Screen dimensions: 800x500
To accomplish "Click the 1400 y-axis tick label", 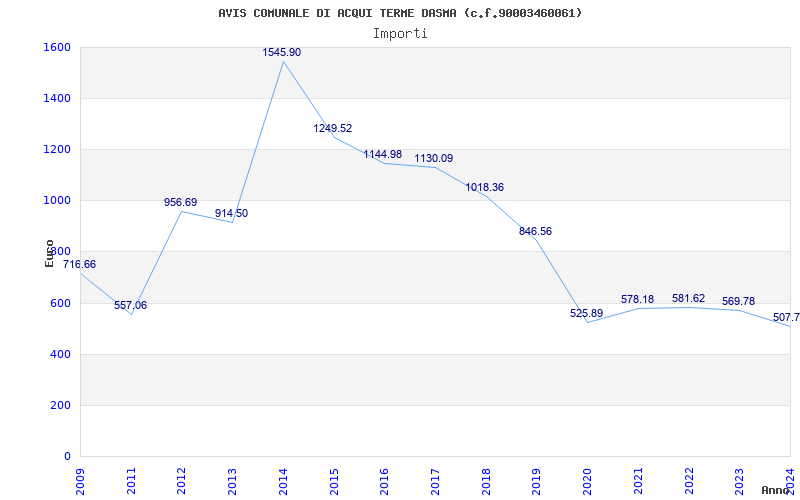I will [x=55, y=98].
